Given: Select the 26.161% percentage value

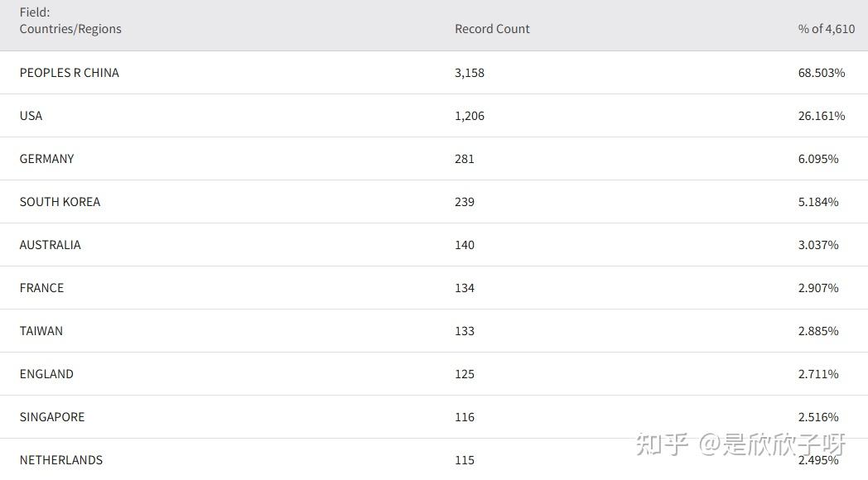Looking at the screenshot, I should (x=822, y=116).
